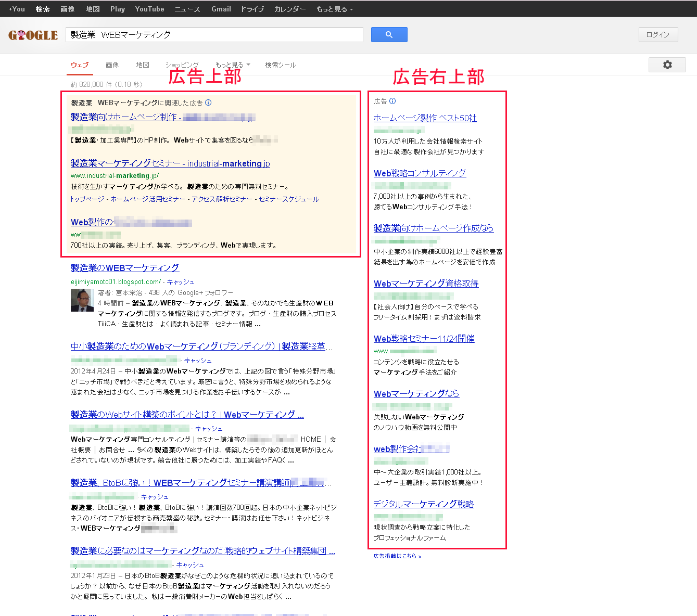Viewport: 697px width, 616px height.
Task: Open カレンダー in the top bar
Action: 290,9
